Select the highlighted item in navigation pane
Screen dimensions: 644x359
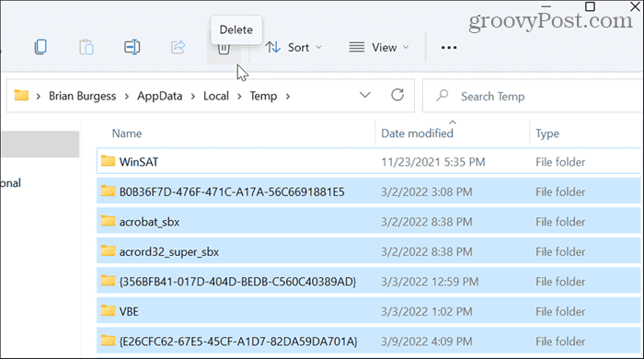pos(40,145)
